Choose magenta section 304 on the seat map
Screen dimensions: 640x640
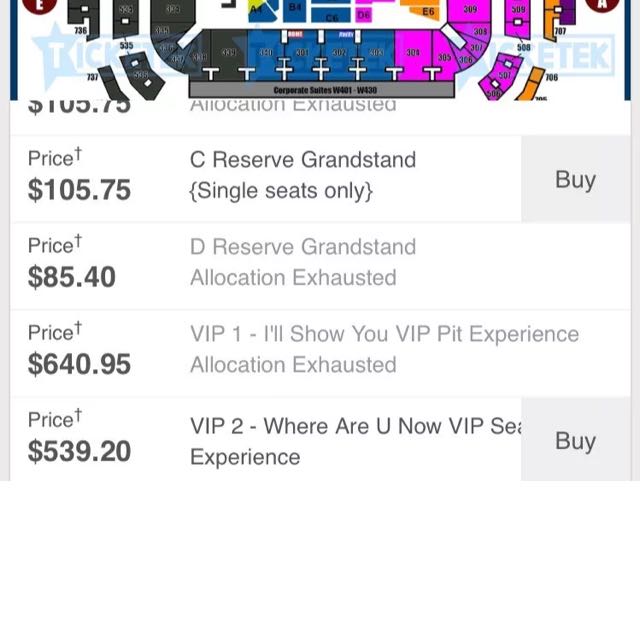pyautogui.click(x=413, y=53)
